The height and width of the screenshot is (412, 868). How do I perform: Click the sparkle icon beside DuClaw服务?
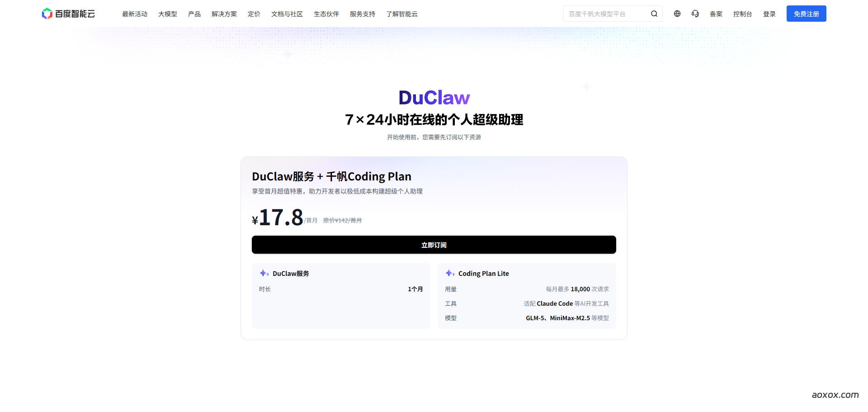(x=264, y=273)
